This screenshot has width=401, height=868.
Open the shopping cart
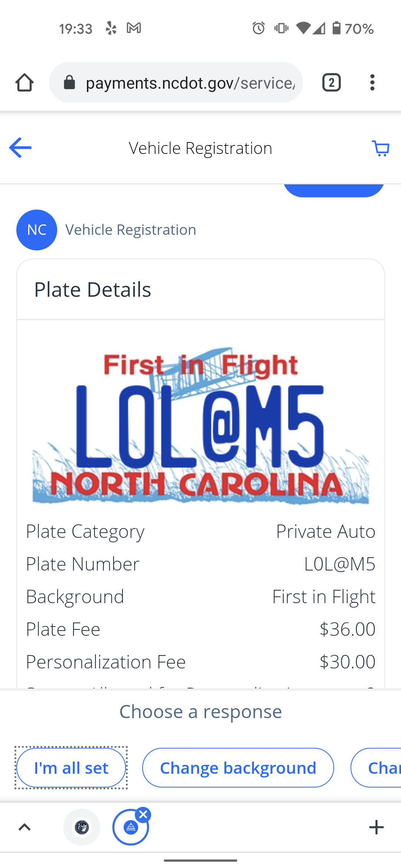381,148
